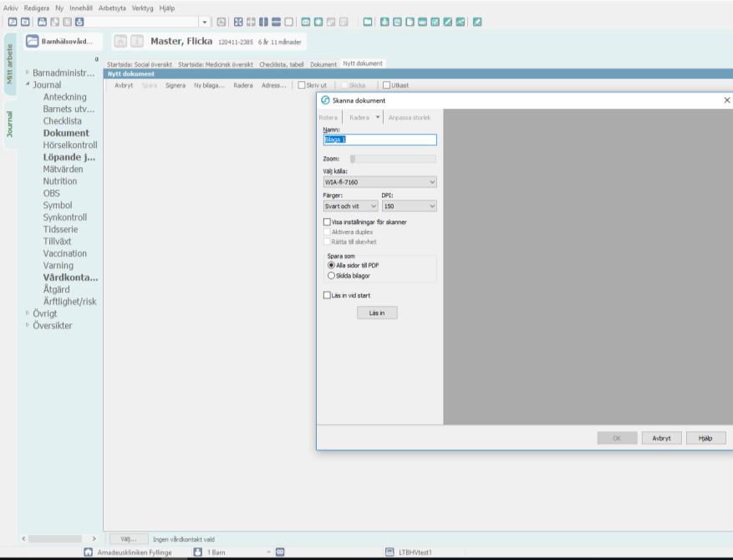Click the four-pane layout toolbar icon
The height and width of the screenshot is (560, 733).
[238, 22]
